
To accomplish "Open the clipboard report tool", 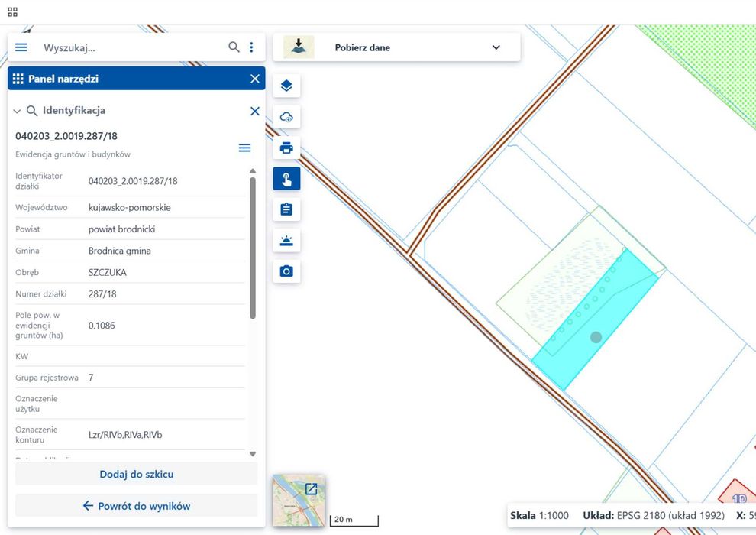I will (286, 209).
